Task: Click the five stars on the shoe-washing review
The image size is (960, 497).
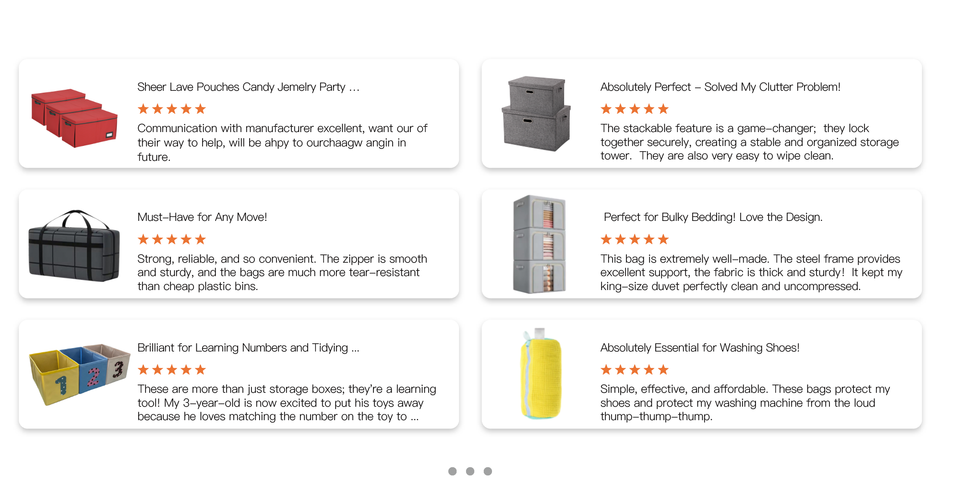Action: point(634,370)
